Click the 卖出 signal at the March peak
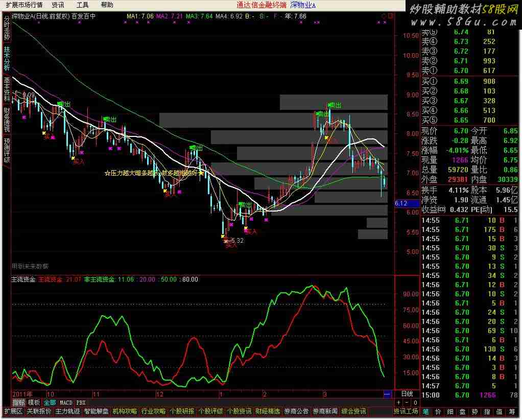The height and width of the screenshot is (420, 522). click(x=335, y=105)
